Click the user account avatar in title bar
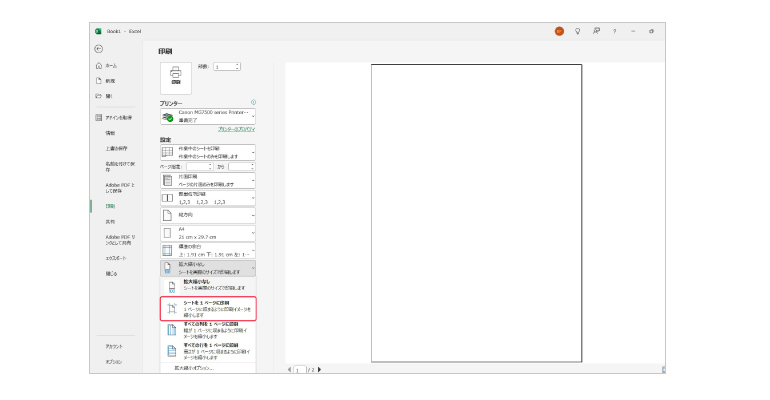Image resolution: width=770 pixels, height=400 pixels. pos(559,31)
